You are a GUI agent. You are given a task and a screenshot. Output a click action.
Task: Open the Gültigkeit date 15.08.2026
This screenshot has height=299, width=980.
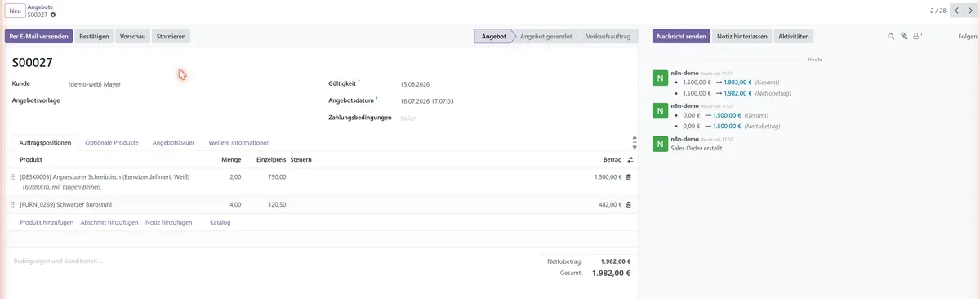click(516, 83)
